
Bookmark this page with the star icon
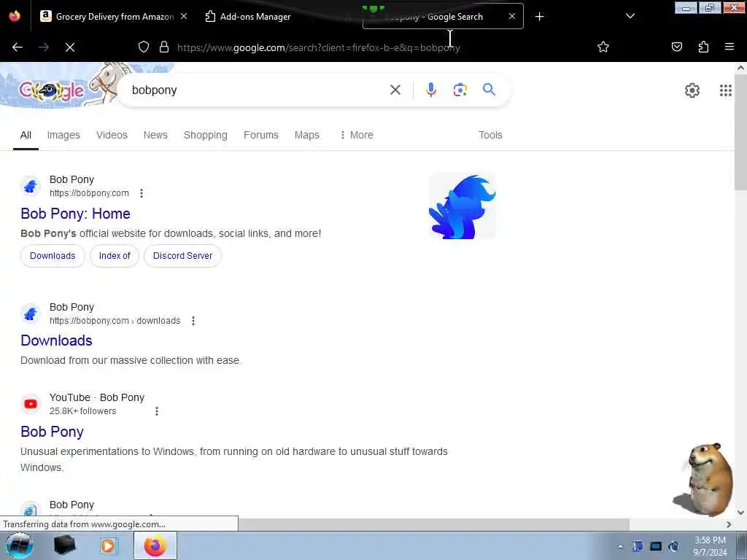(x=603, y=47)
